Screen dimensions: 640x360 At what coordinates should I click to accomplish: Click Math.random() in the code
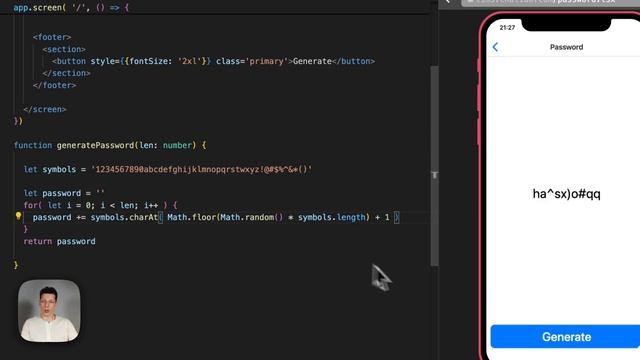pyautogui.click(x=251, y=217)
